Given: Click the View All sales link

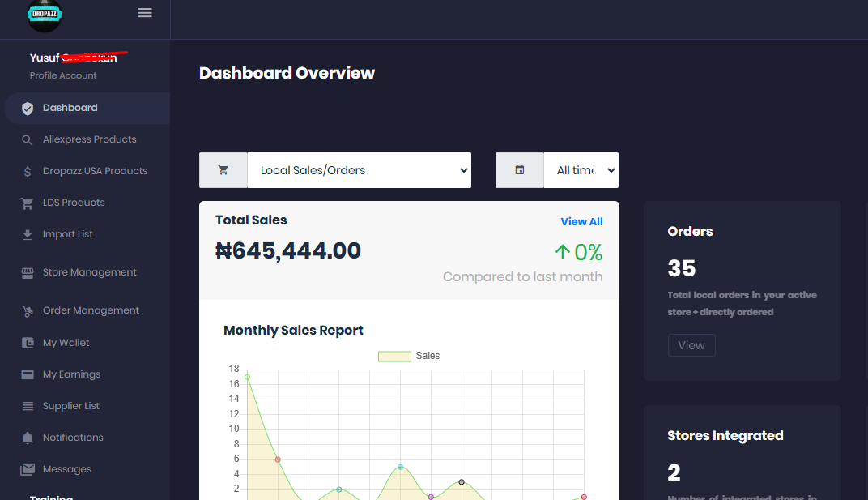Looking at the screenshot, I should [x=581, y=221].
